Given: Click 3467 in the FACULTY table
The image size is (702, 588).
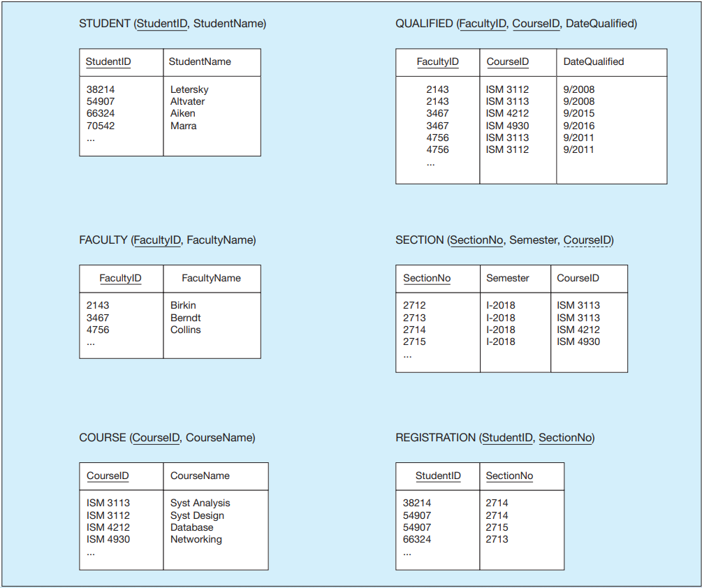Looking at the screenshot, I should point(98,318).
